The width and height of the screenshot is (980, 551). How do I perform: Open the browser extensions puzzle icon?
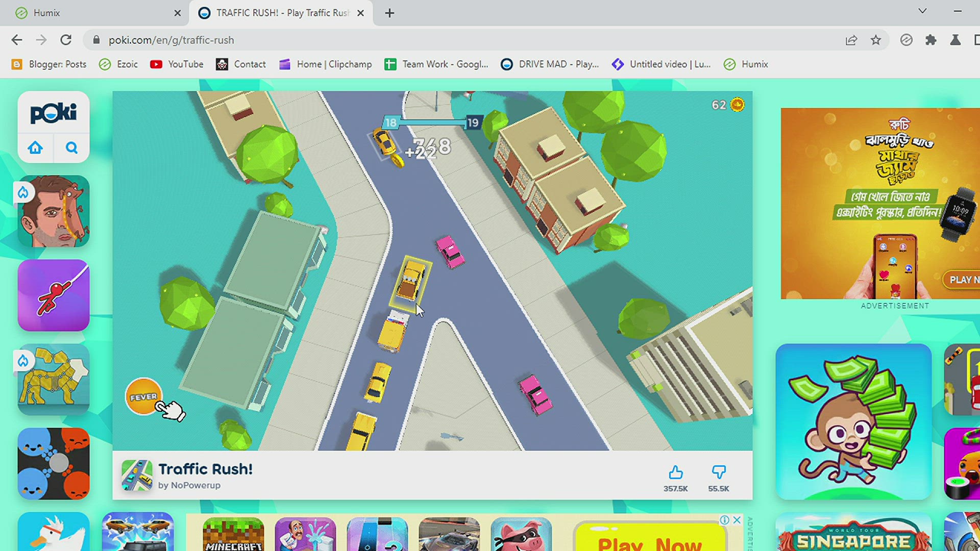click(930, 40)
